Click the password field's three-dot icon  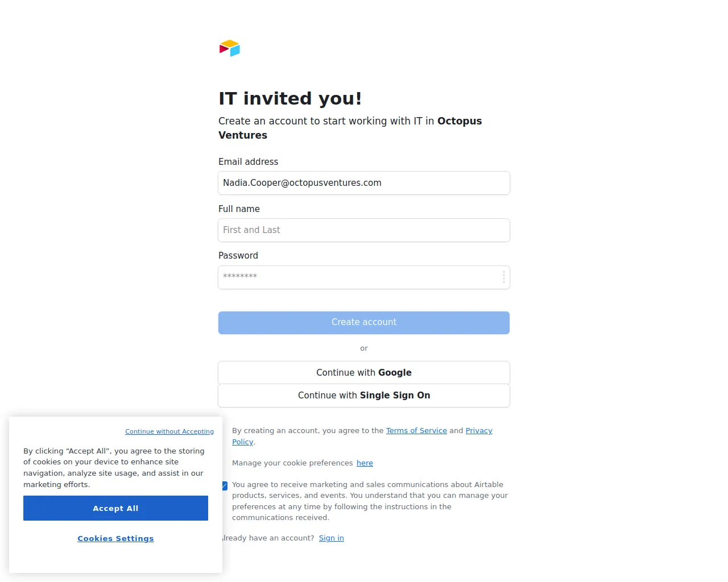click(x=504, y=277)
